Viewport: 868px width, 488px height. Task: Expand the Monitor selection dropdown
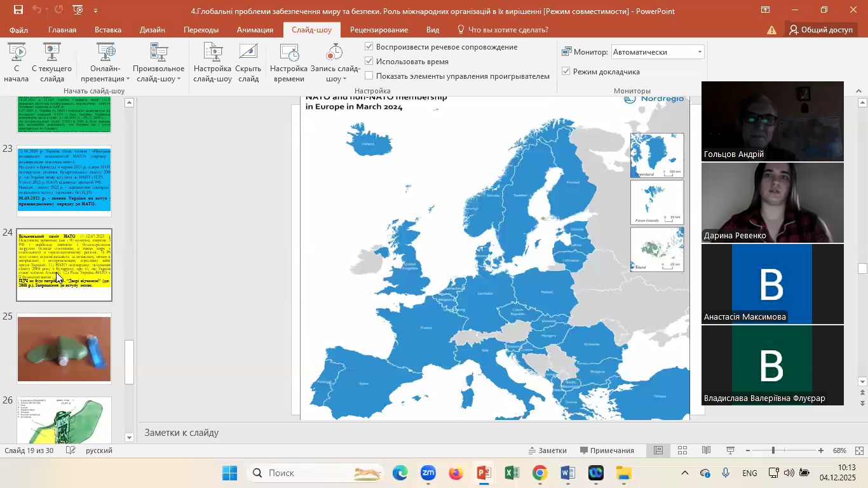pyautogui.click(x=700, y=52)
